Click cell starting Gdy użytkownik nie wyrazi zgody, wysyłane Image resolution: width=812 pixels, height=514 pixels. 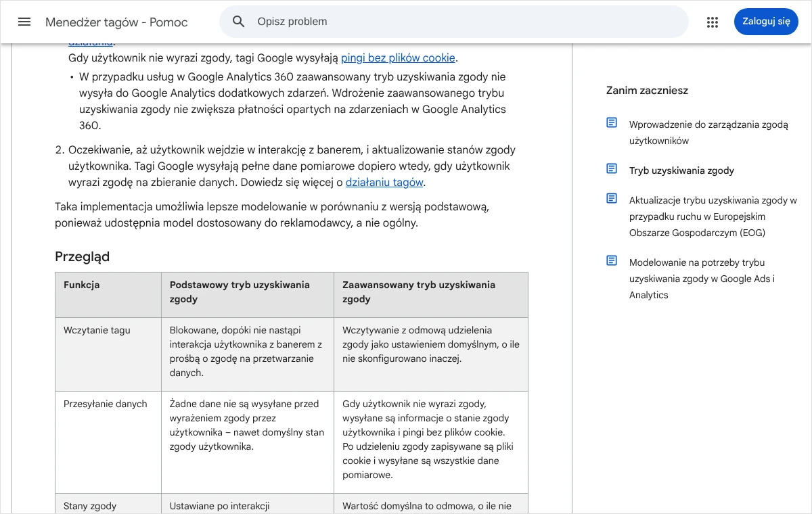click(431, 442)
